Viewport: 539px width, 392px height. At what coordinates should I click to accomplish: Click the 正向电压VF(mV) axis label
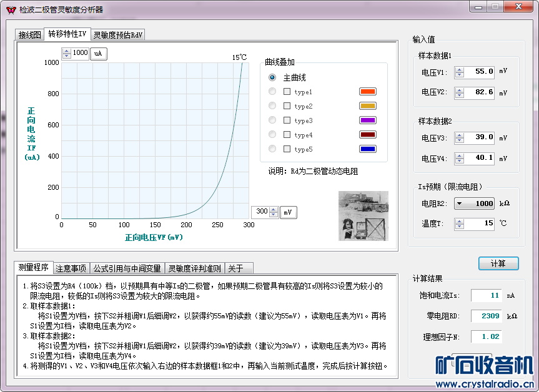pyautogui.click(x=154, y=237)
